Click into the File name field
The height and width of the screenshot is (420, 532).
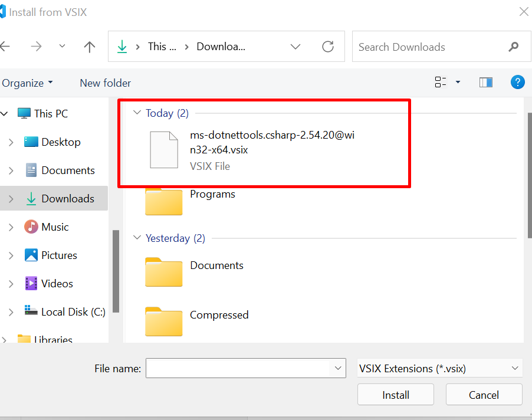(238, 369)
